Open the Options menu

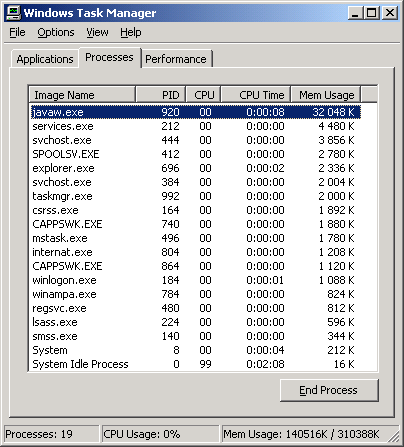(56, 32)
